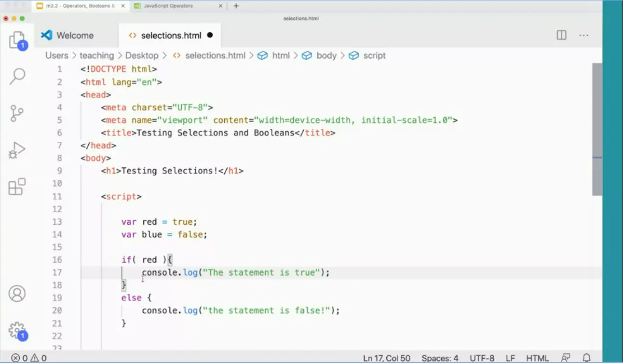Click teaching in the breadcrumb path

click(x=97, y=55)
